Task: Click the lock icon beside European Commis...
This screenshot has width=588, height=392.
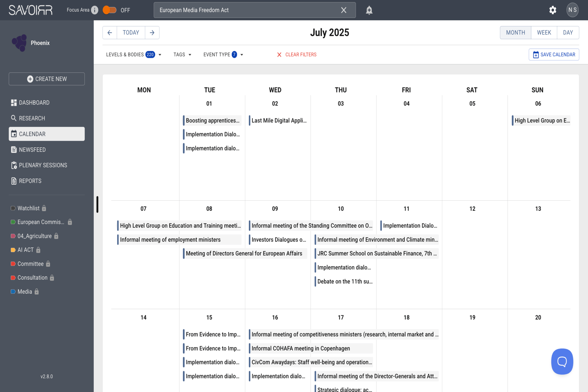Action: [70, 222]
